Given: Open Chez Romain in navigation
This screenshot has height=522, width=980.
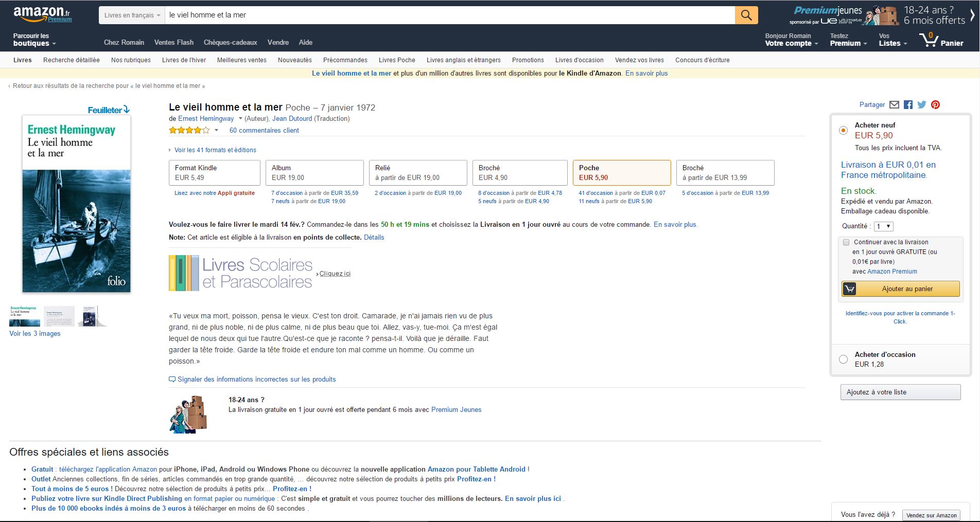Looking at the screenshot, I should [x=124, y=43].
